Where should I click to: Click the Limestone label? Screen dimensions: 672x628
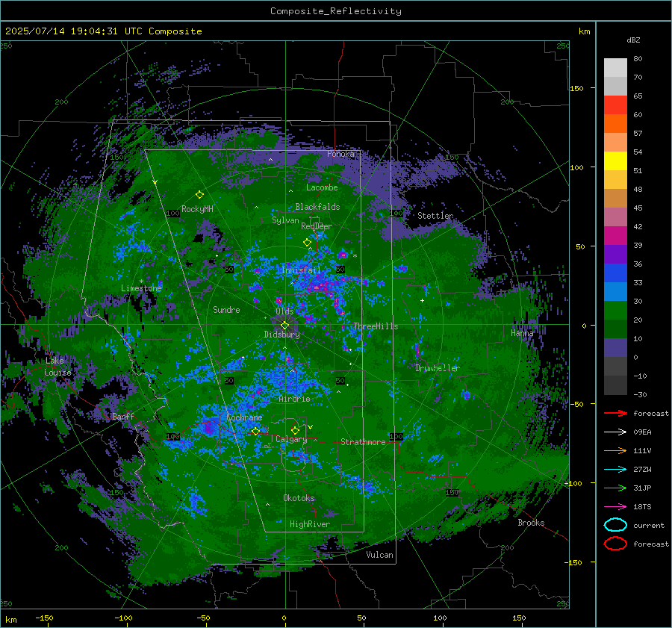click(141, 288)
